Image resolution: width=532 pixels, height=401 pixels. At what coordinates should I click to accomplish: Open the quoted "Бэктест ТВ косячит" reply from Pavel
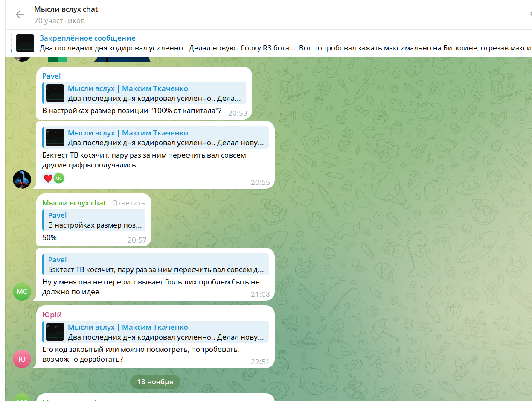156,265
